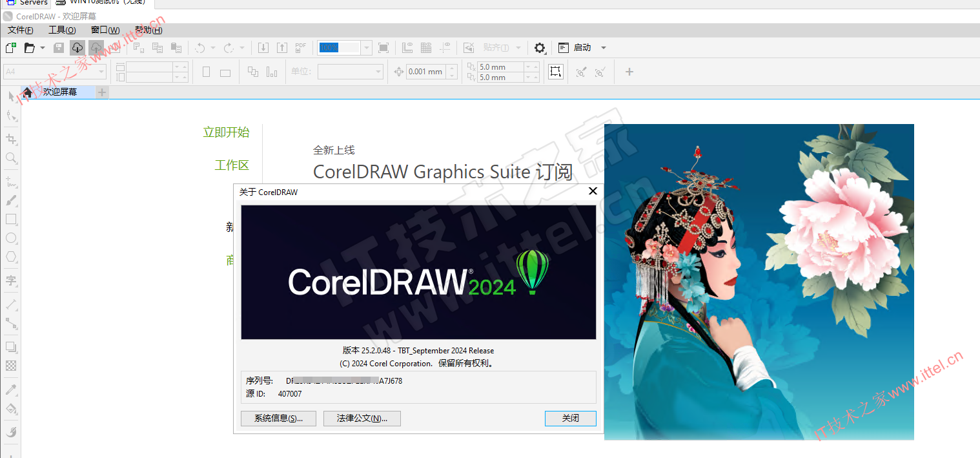Screen dimensions: 980x458
Task: Click the Open folder icon
Action: coord(29,48)
